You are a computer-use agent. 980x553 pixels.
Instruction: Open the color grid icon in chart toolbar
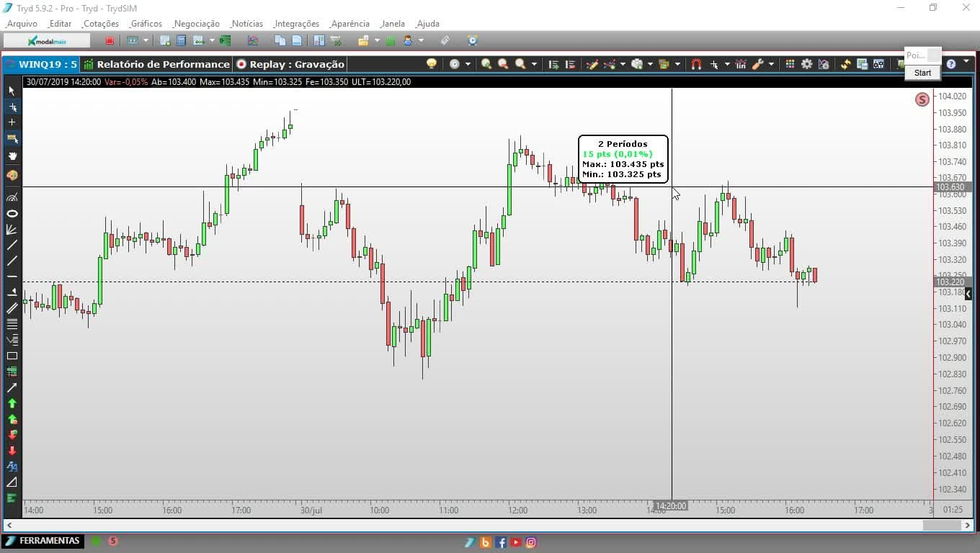click(x=790, y=64)
